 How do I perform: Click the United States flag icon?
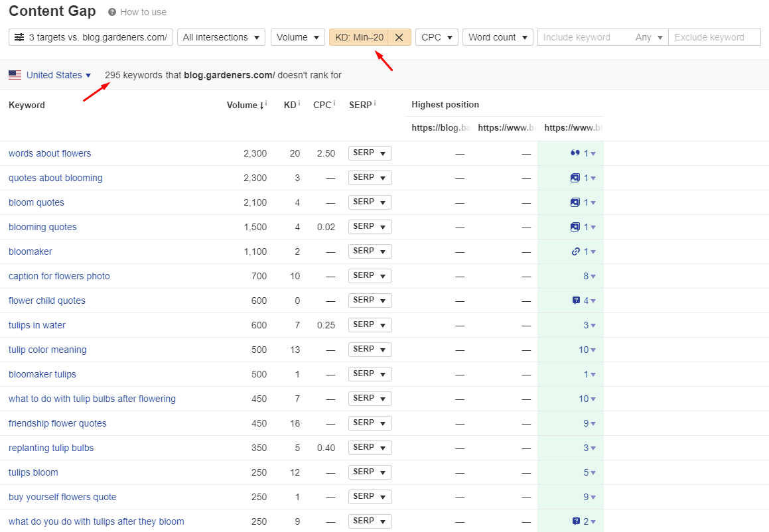(x=15, y=75)
